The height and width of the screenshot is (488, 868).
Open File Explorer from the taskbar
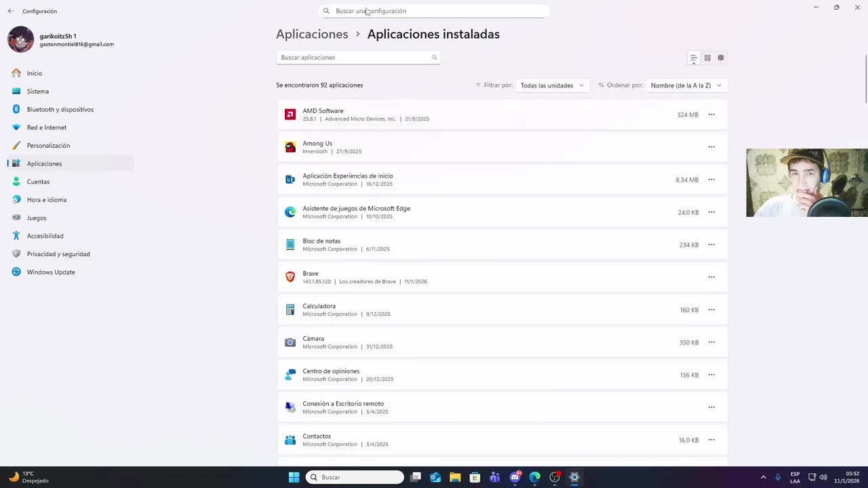coord(455,477)
